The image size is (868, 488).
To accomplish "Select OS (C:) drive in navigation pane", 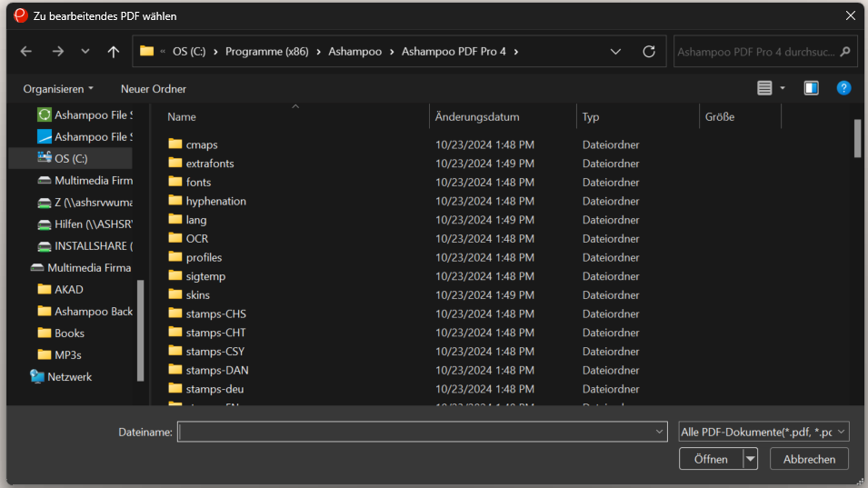I will [x=71, y=158].
